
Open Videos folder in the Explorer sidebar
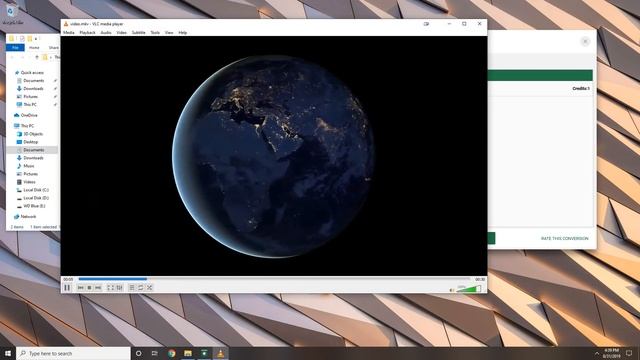(x=29, y=182)
